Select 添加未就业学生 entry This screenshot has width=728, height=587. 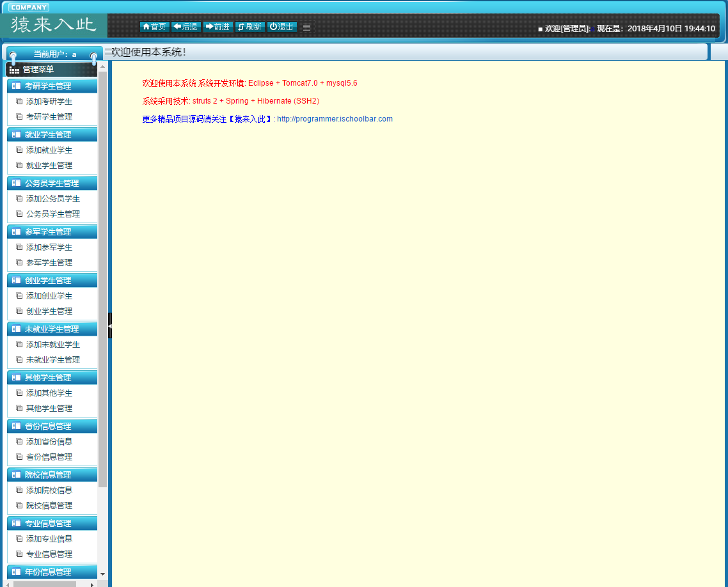coord(53,344)
